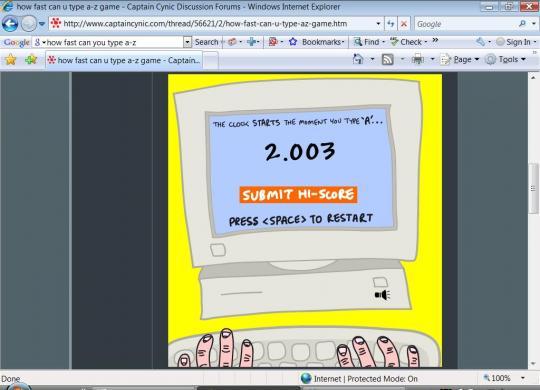Click the Submit Hi-Score button

[x=298, y=194]
